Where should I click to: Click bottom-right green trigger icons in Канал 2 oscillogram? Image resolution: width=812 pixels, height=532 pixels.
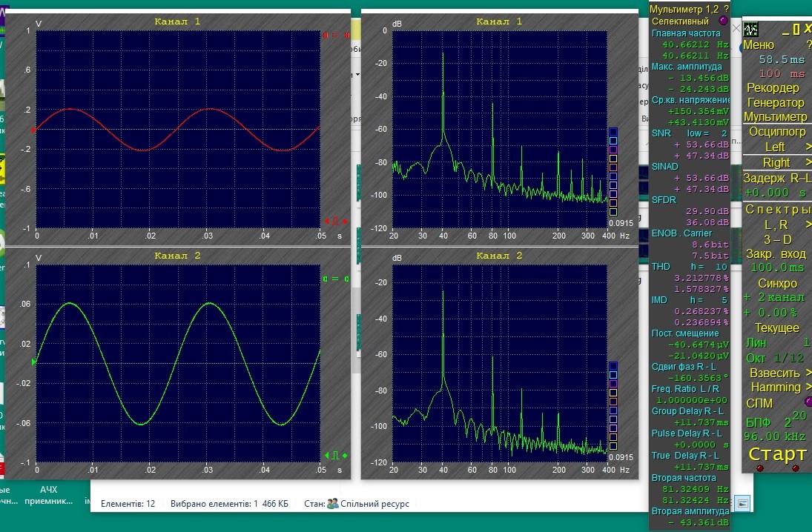tap(336, 456)
